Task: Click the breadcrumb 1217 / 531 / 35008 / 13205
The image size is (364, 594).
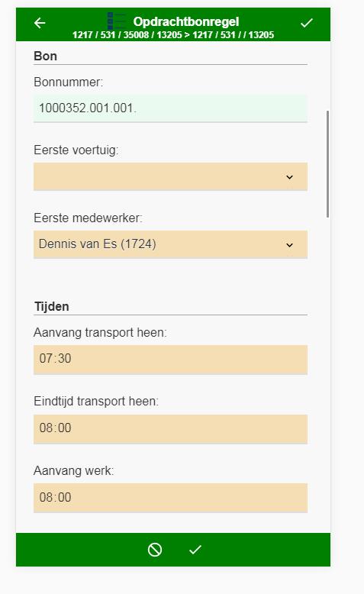Action: point(127,35)
